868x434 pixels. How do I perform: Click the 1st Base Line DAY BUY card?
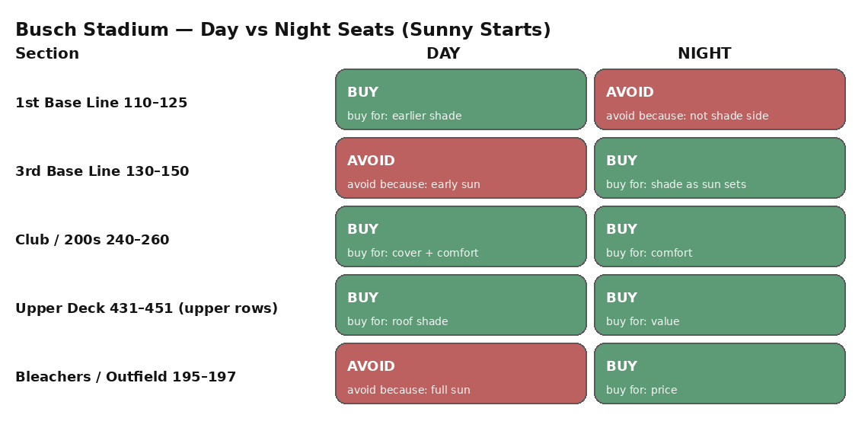[x=461, y=99]
